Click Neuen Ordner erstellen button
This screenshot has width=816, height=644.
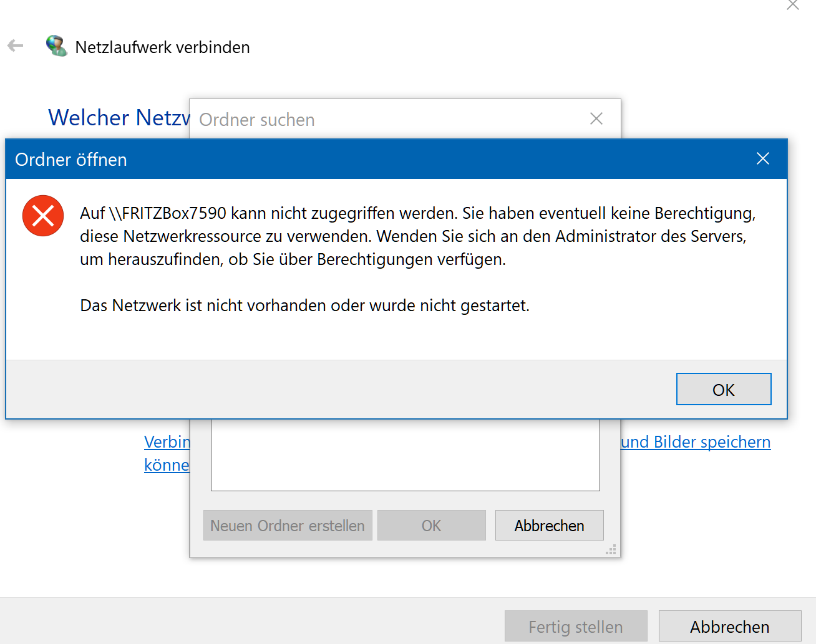pyautogui.click(x=288, y=526)
